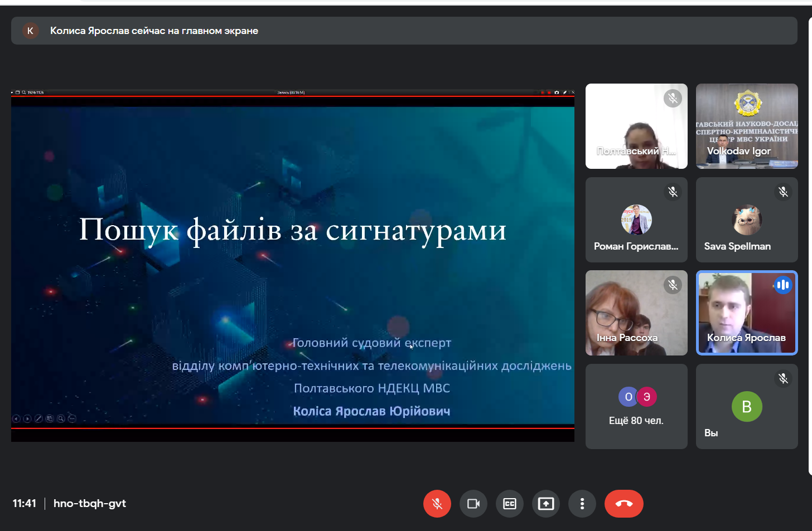The image size is (812, 531).
Task: Leave the call with the red hang-up button
Action: 623,504
